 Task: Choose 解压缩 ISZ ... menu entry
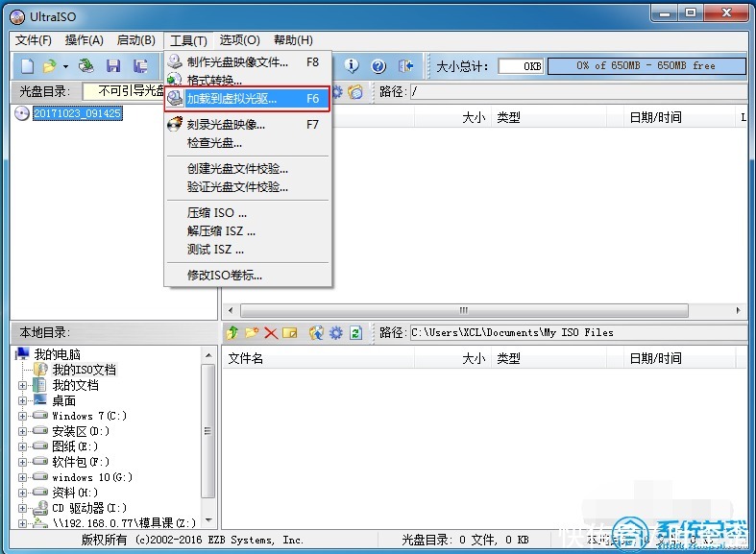(x=247, y=231)
